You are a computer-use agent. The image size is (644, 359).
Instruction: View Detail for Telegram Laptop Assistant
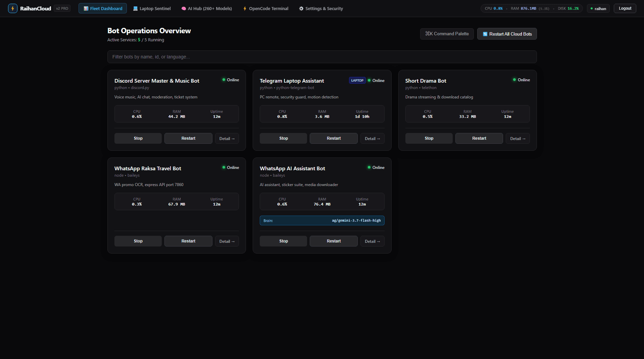[373, 138]
